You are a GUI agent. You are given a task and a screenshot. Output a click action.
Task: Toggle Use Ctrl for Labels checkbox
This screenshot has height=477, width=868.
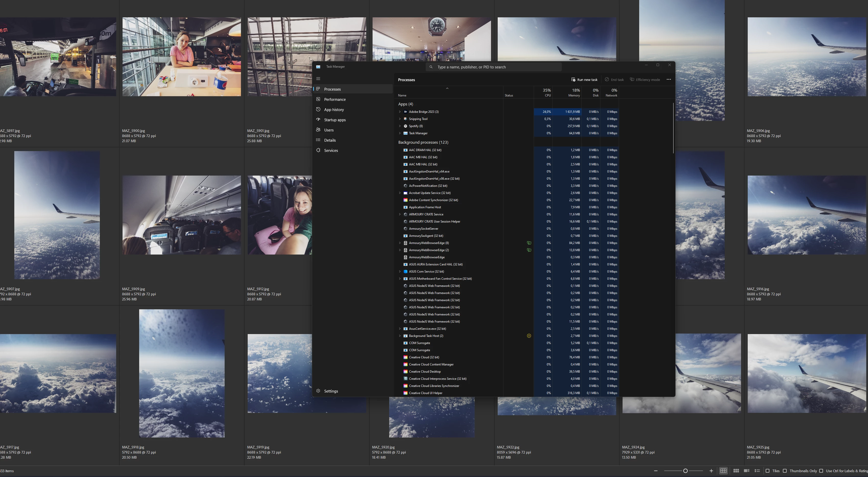tap(821, 471)
